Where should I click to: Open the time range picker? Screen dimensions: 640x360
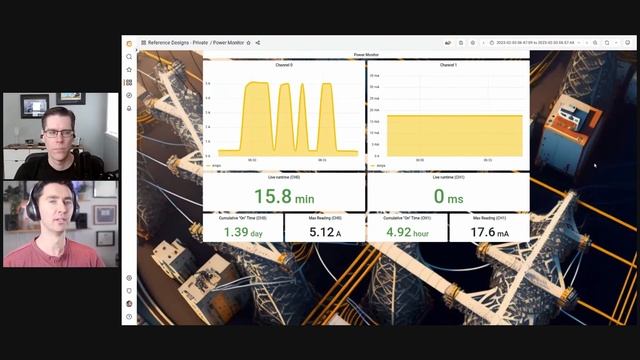click(x=534, y=42)
